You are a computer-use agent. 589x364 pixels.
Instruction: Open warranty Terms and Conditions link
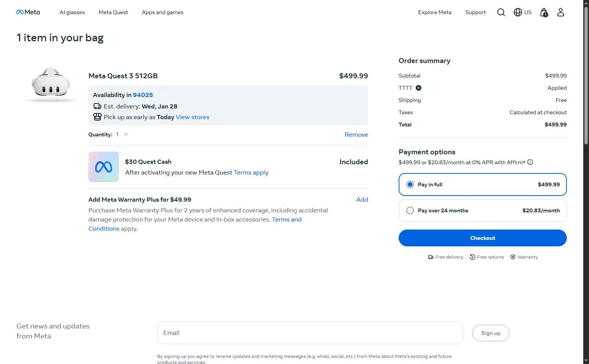pos(287,220)
